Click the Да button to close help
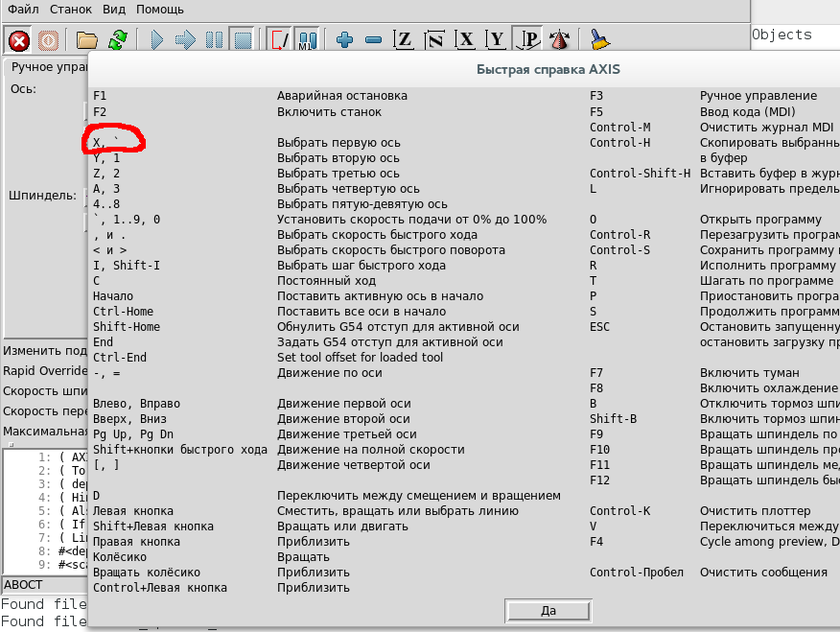840x632 pixels. point(548,611)
